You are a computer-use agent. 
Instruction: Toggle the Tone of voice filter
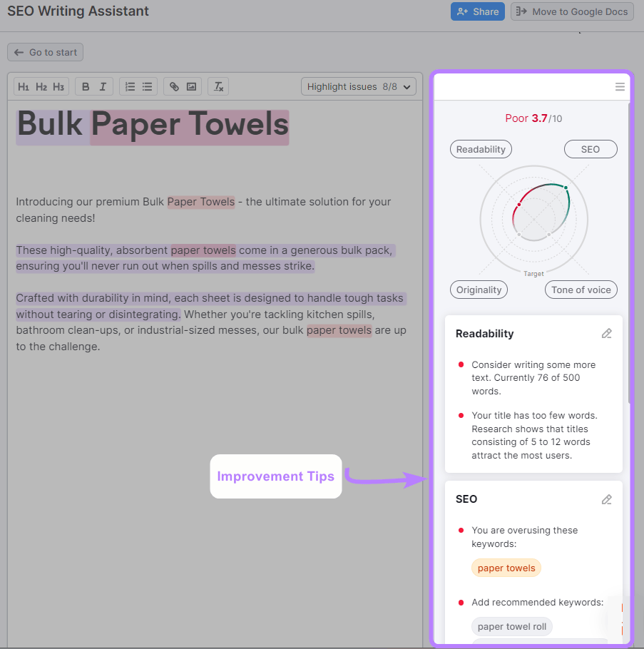(x=581, y=290)
